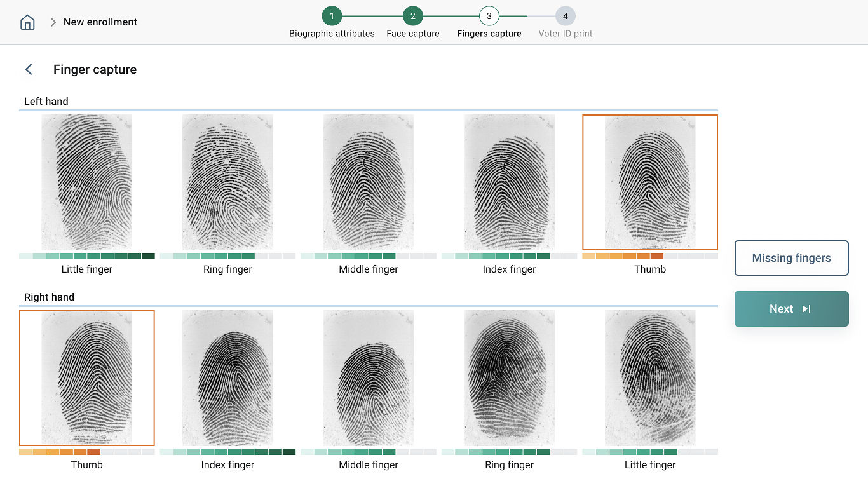Select the left hand little finger print
Image resolution: width=868 pixels, height=488 pixels.
click(87, 182)
